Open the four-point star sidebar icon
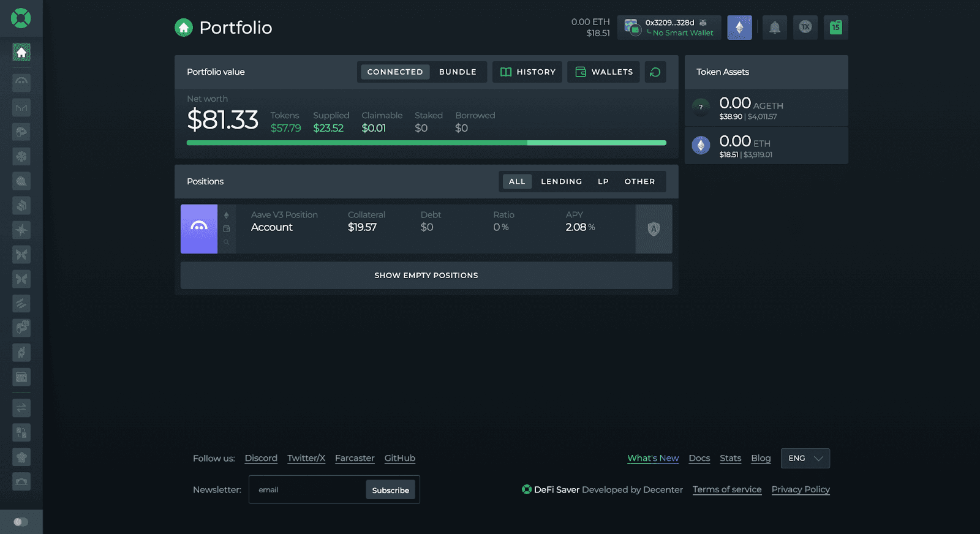This screenshot has height=534, width=980. tap(21, 230)
